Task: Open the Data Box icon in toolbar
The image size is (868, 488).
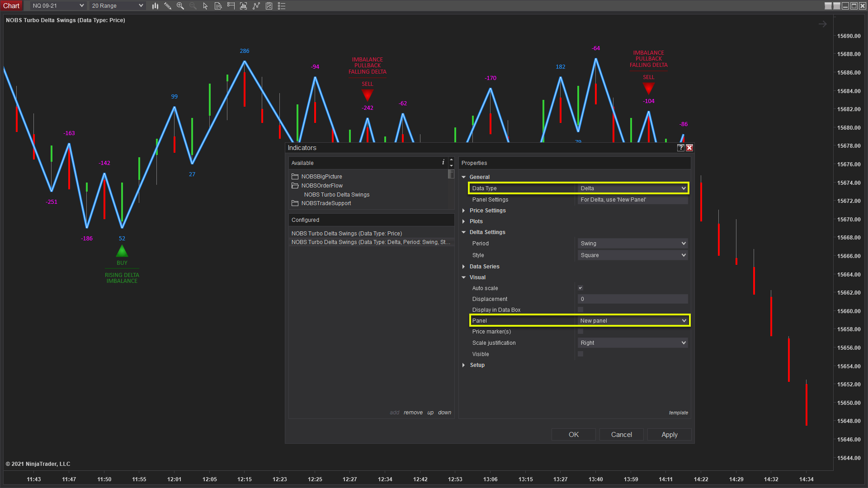Action: 218,6
